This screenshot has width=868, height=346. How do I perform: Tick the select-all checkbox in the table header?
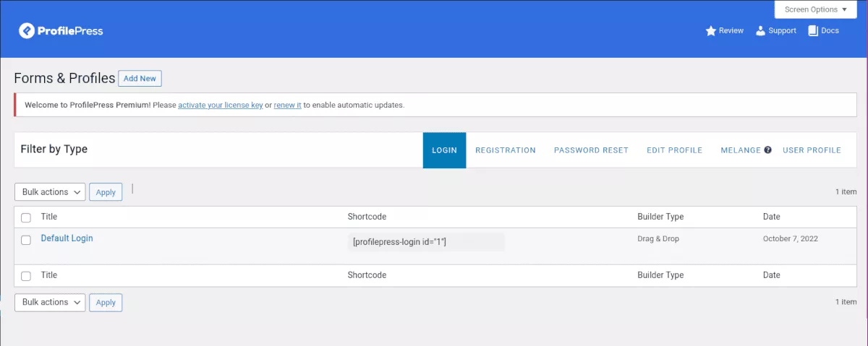tap(26, 217)
